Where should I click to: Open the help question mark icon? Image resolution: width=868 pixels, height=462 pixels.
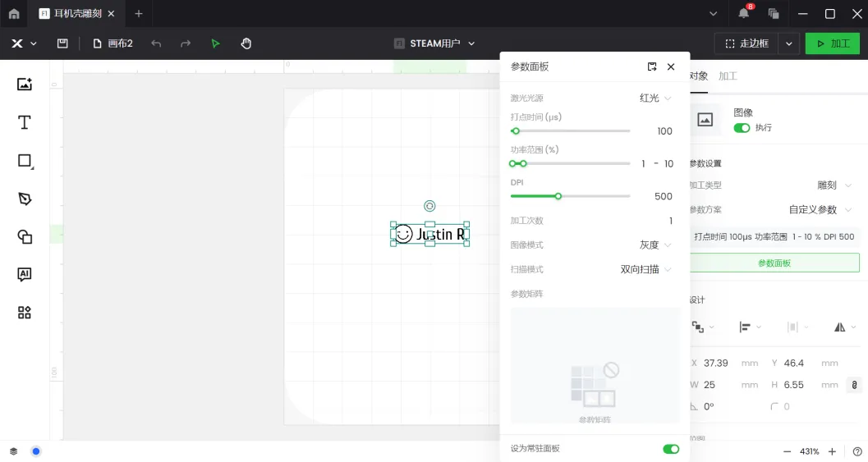point(857,451)
